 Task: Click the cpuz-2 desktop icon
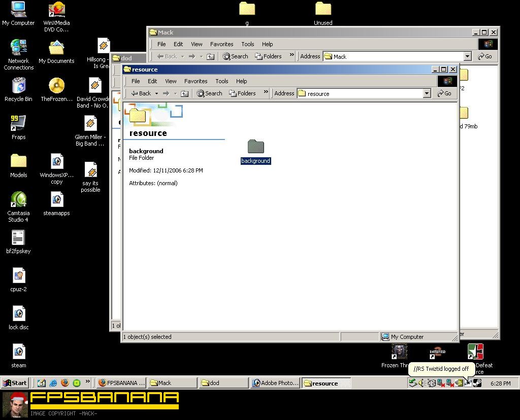[x=18, y=276]
